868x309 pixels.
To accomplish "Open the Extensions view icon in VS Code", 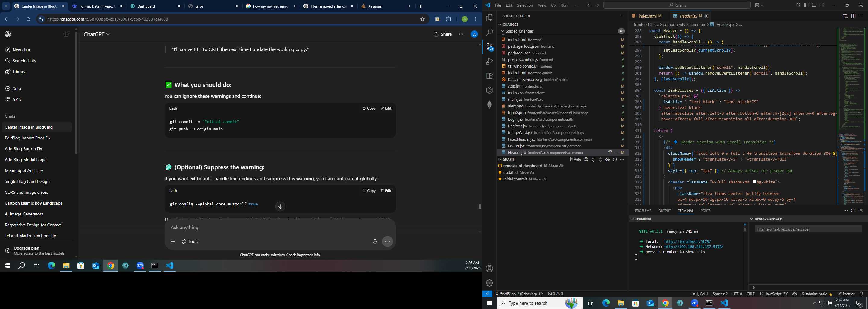I will click(x=489, y=76).
